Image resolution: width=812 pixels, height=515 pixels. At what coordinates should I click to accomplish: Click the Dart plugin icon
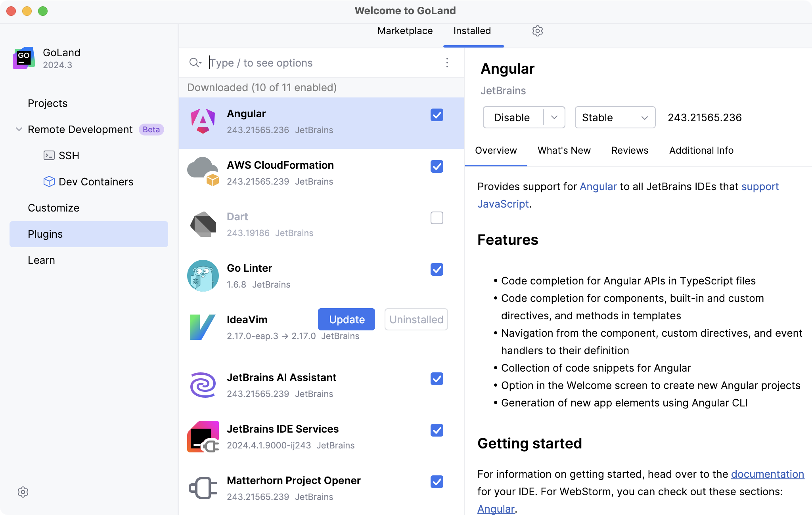pyautogui.click(x=203, y=224)
